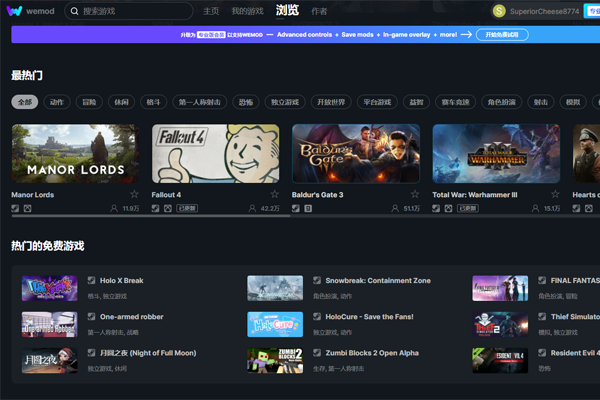600x400 pixels.
Task: Click platform icon beside Holo X Break
Action: [x=92, y=281]
